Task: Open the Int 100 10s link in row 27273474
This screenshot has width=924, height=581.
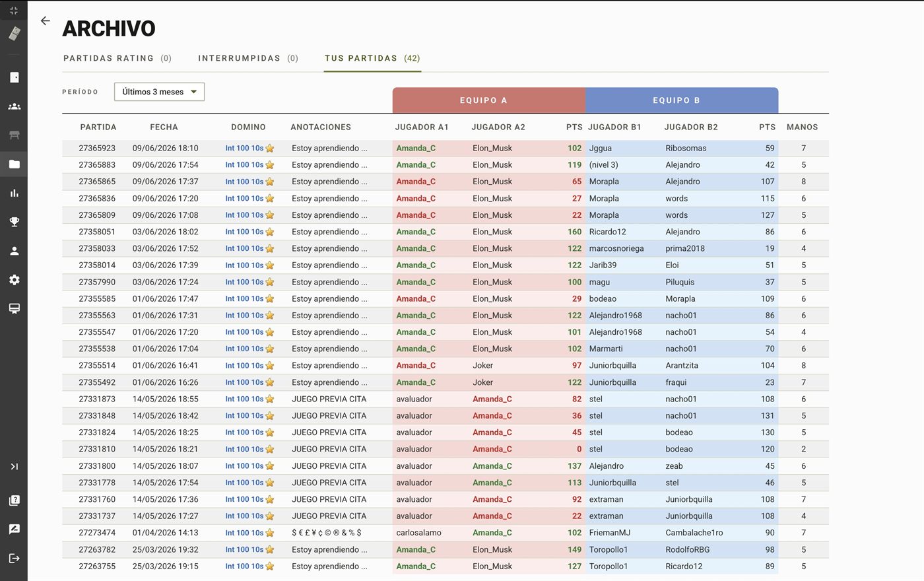Action: point(244,533)
